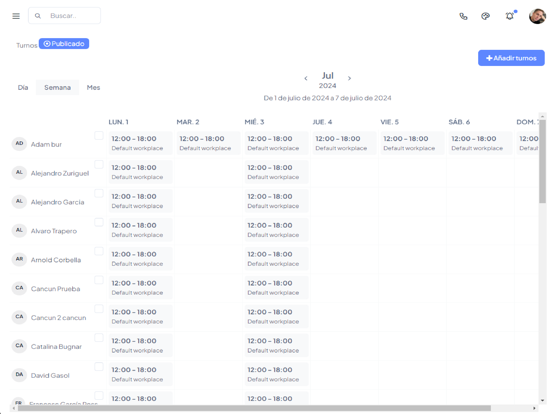This screenshot has height=414, width=552.
Task: Click Cancun 2 cancun's CA avatar
Action: point(19,317)
